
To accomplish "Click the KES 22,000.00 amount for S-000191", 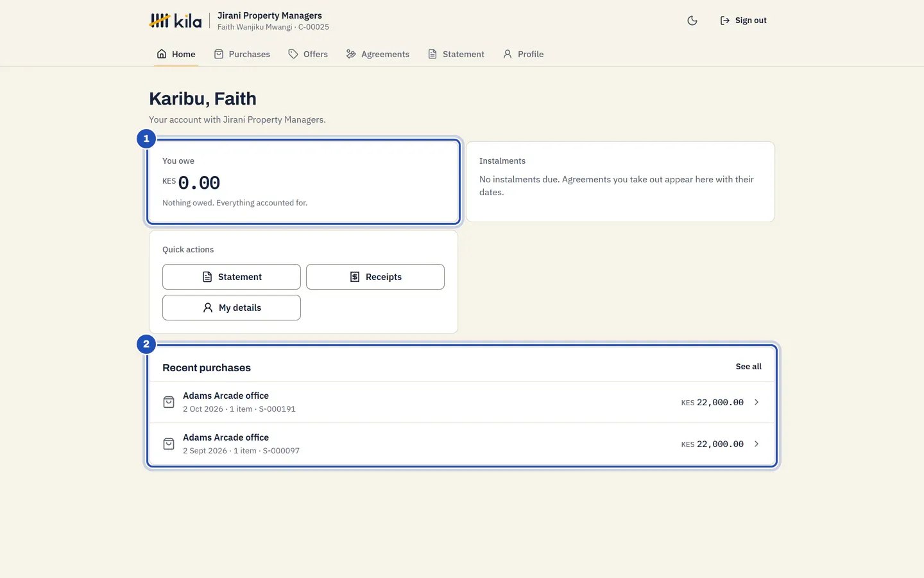I will 712,403.
